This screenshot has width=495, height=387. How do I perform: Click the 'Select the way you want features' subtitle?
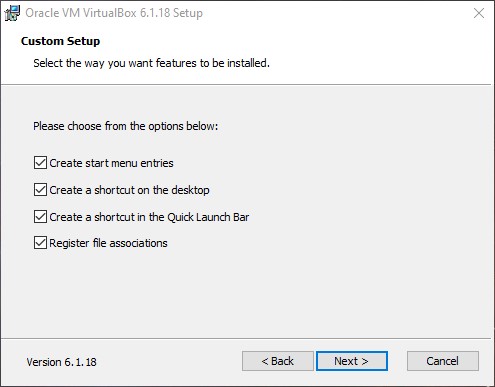tap(151, 63)
